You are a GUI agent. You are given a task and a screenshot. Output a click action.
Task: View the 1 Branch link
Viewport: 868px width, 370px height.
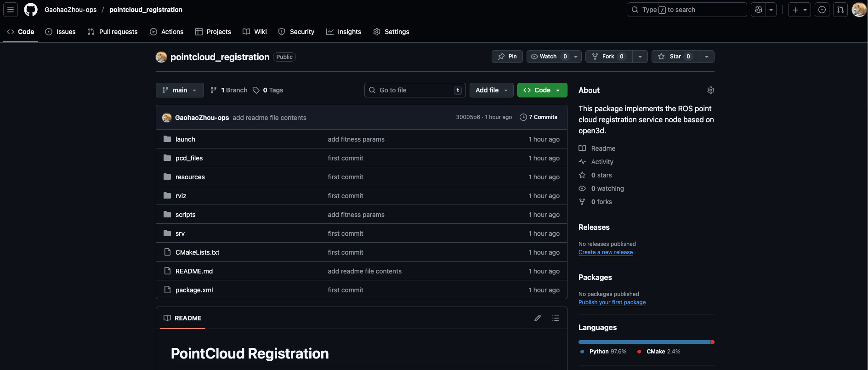click(229, 90)
